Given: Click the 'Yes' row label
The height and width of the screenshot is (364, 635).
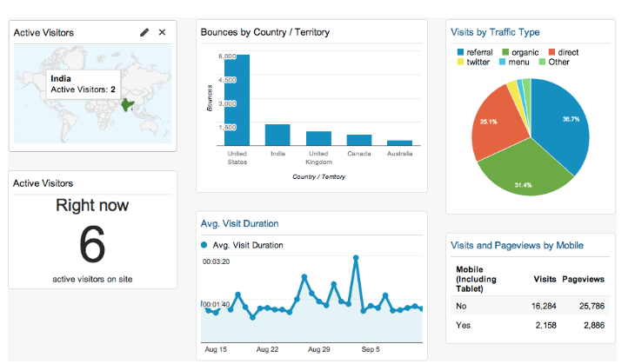Looking at the screenshot, I should click(x=464, y=325).
